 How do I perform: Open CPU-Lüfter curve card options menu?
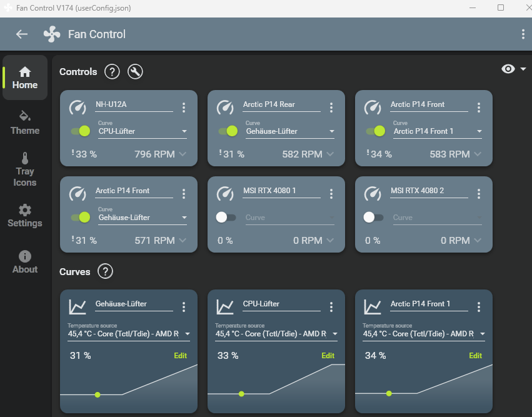(x=331, y=307)
